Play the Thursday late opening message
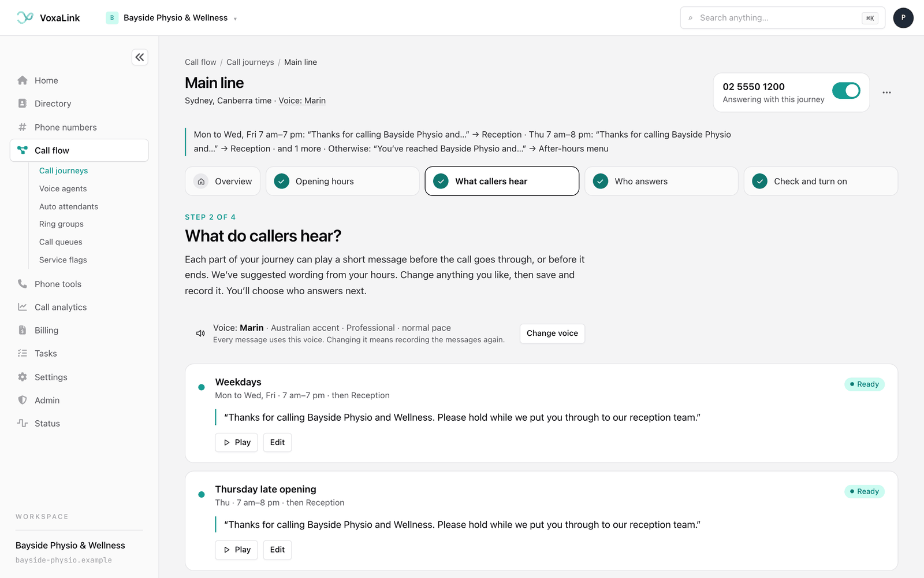924x578 pixels. click(237, 550)
